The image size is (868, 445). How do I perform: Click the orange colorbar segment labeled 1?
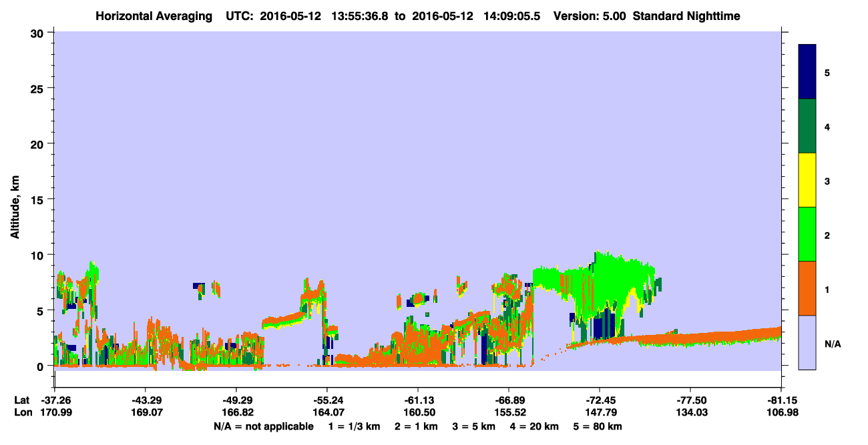tap(807, 288)
